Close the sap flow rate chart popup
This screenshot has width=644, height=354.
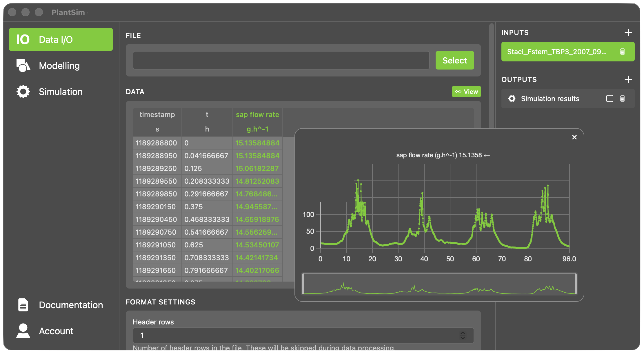coord(574,137)
